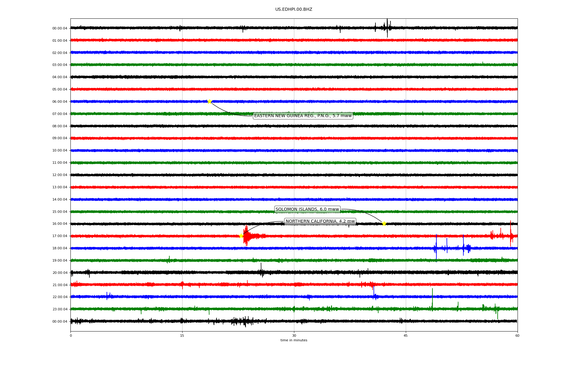Click the EASTERN NEW GUINEA REG. annotation label
Viewport: 588px width, 368px height.
[303, 116]
